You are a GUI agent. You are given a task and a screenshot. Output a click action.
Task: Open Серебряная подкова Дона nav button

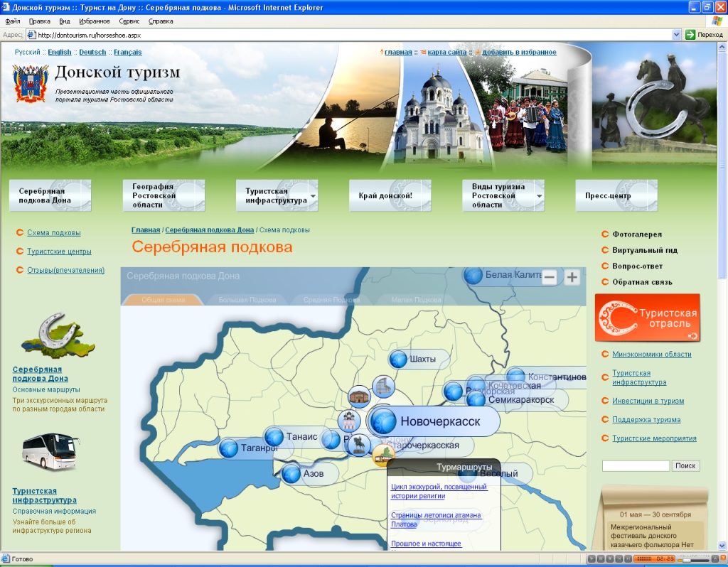click(50, 196)
